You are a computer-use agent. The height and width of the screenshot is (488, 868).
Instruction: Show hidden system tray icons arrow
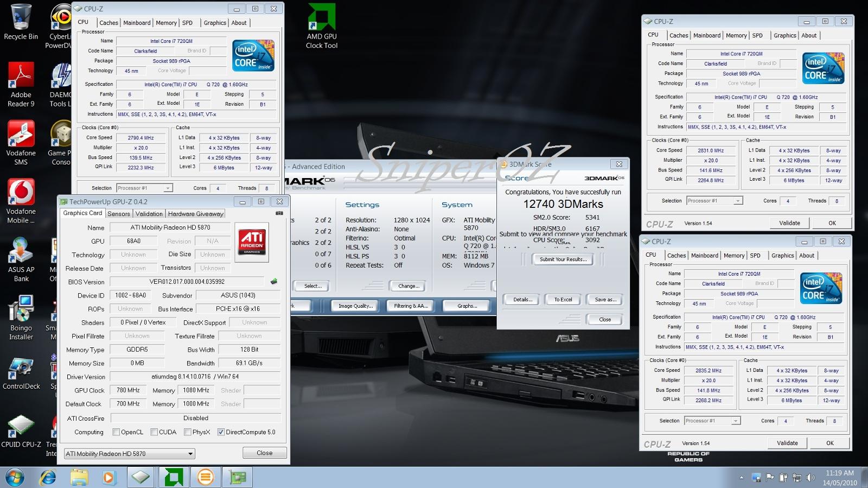point(742,478)
